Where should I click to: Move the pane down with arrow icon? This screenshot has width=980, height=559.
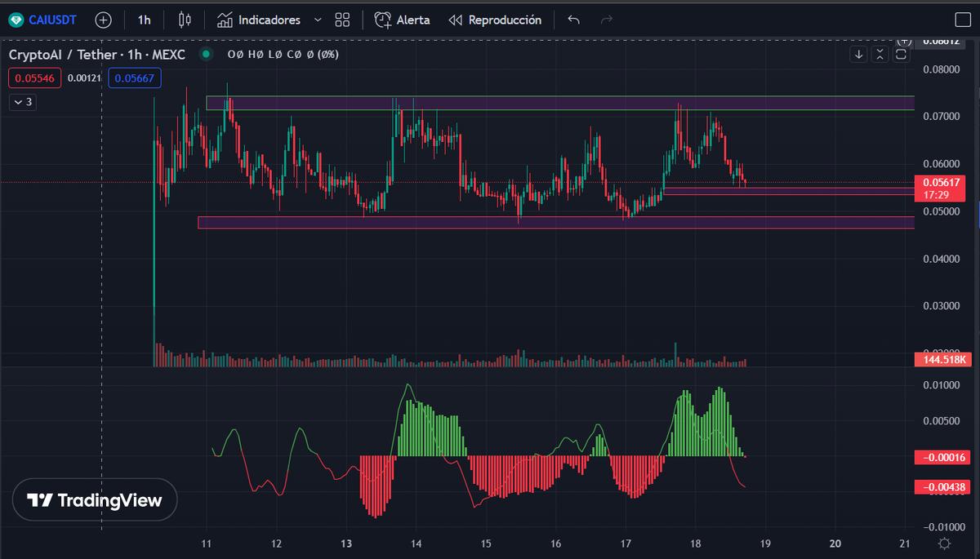[858, 55]
